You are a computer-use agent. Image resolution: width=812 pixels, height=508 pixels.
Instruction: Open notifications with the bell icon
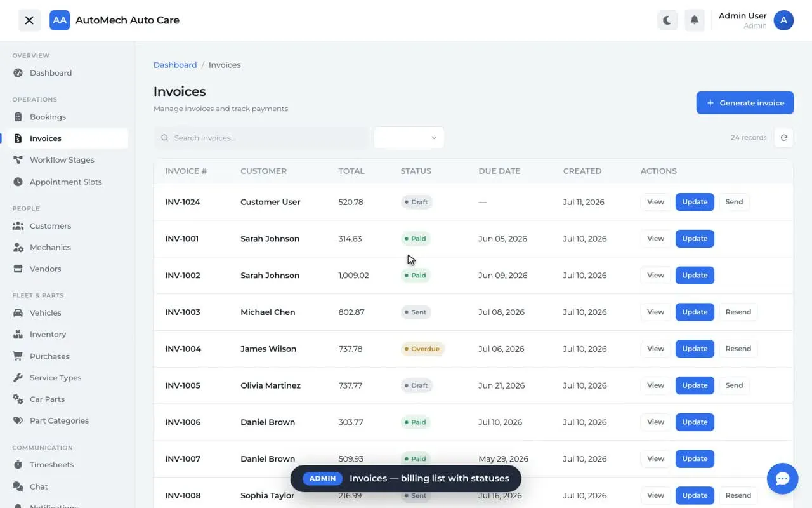[695, 20]
